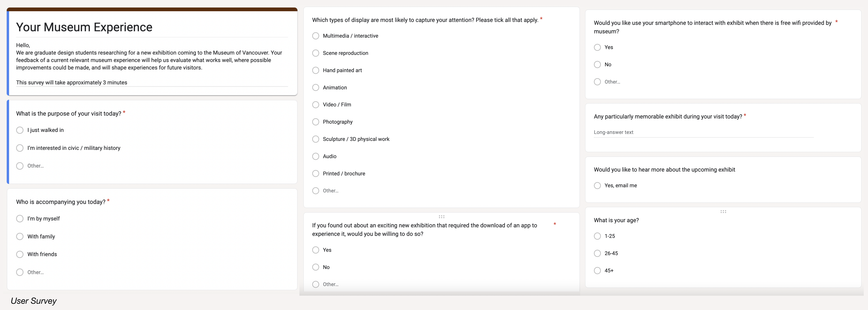Select "Yes, email me" option
This screenshot has width=868, height=310.
pos(598,186)
